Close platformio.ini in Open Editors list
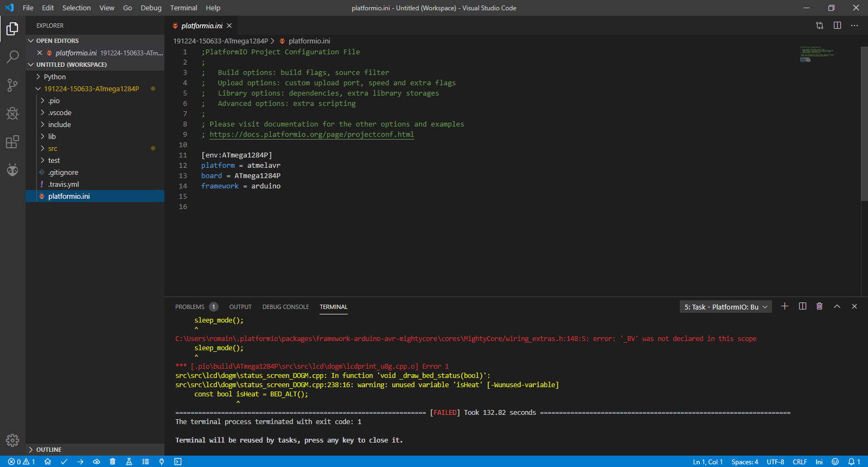 click(40, 53)
